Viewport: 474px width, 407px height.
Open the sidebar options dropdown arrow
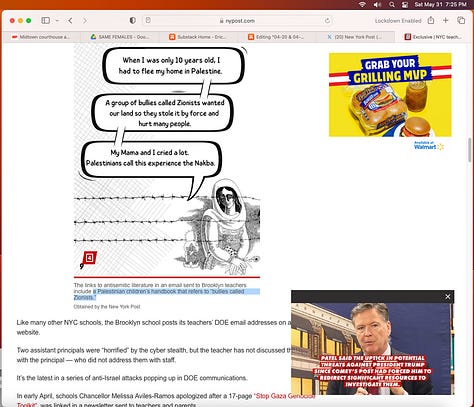[x=57, y=21]
